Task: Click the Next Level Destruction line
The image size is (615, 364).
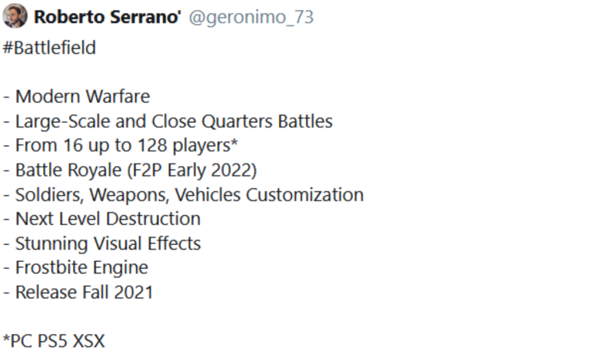Action: click(102, 219)
